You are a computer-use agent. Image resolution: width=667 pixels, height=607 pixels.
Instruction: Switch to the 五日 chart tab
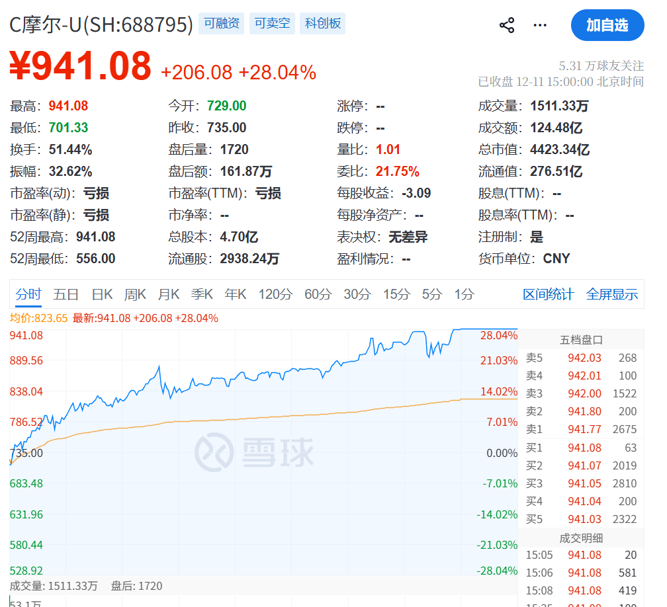point(66,294)
